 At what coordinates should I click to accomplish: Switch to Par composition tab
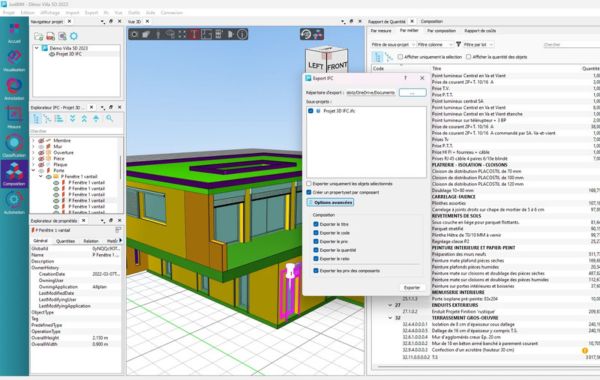tap(441, 31)
